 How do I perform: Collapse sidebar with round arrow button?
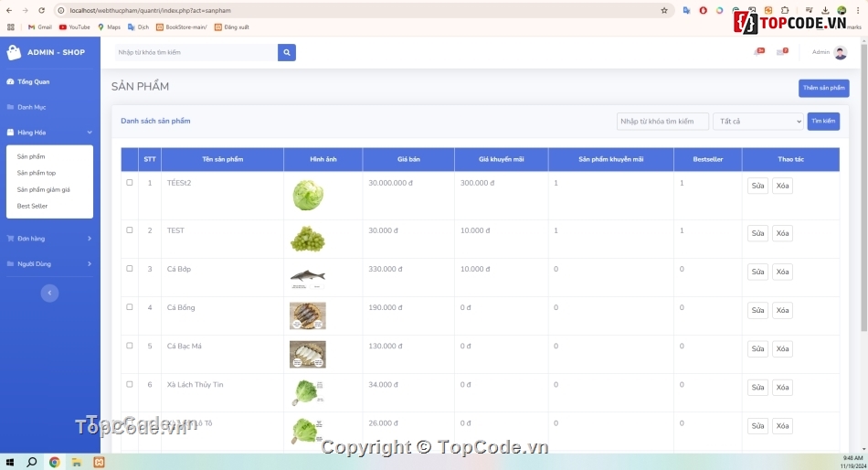pyautogui.click(x=49, y=293)
